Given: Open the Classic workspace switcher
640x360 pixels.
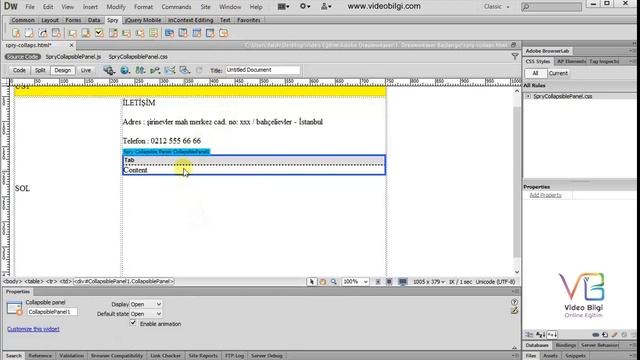Looking at the screenshot, I should tap(496, 7).
